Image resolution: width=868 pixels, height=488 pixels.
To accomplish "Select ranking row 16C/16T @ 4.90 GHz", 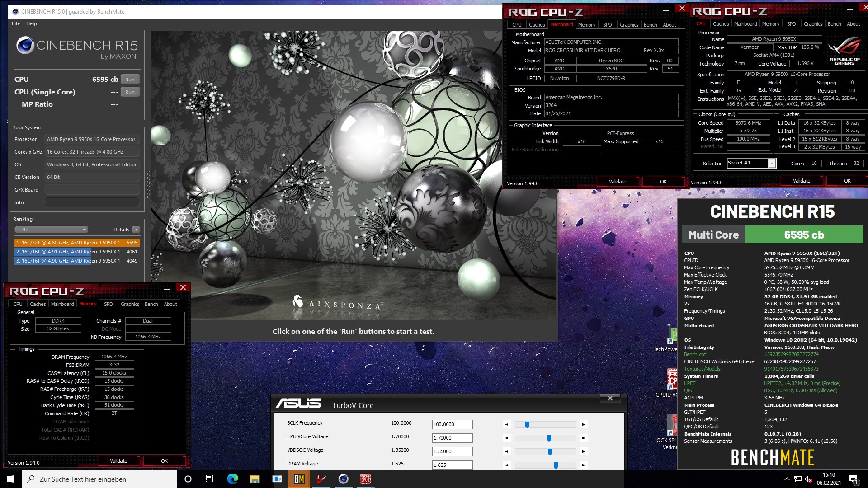I will click(77, 261).
